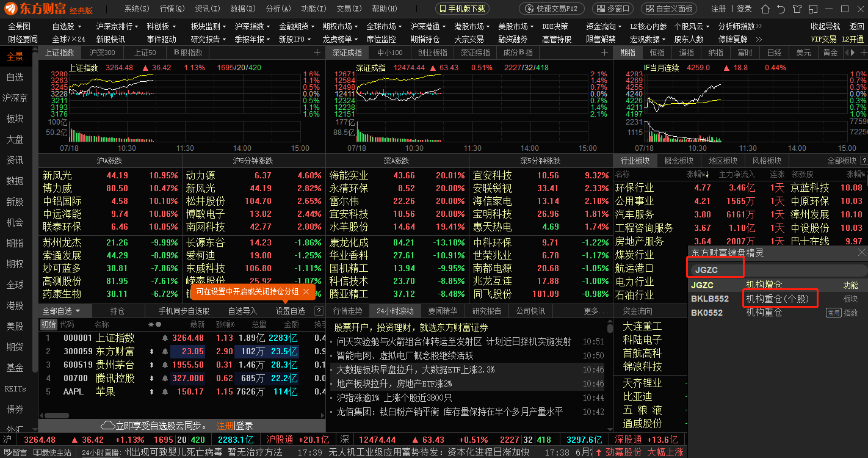Select 自选 in the left sidebar
This screenshot has height=458, width=868.
coord(15,77)
